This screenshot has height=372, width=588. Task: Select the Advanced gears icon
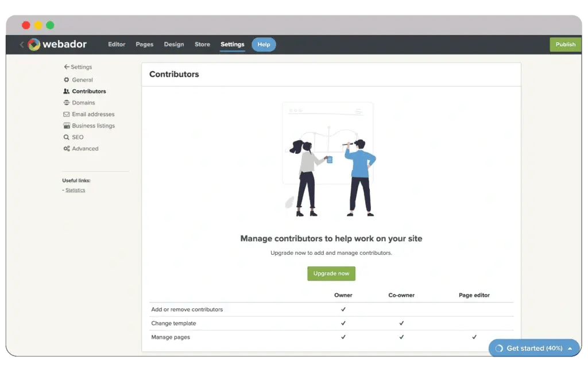click(x=67, y=149)
